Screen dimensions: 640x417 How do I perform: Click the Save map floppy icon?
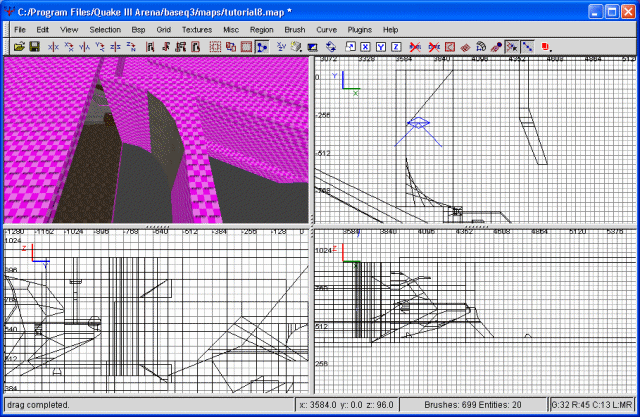tap(34, 47)
